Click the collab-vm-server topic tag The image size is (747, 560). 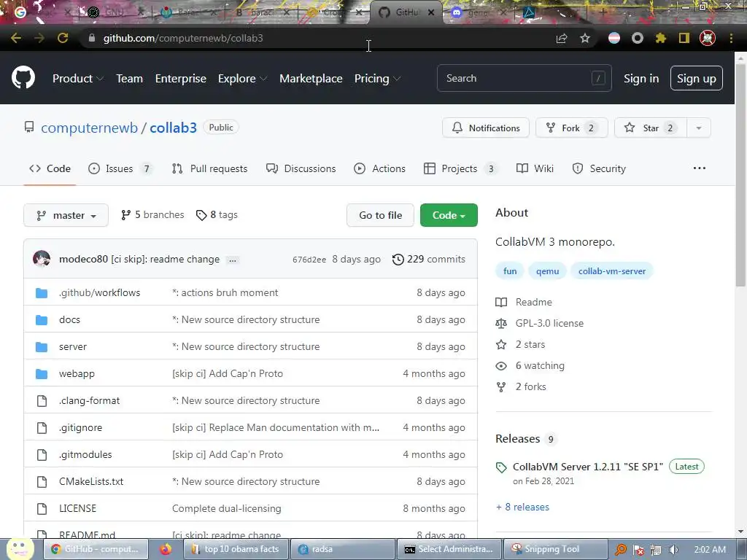coord(612,271)
